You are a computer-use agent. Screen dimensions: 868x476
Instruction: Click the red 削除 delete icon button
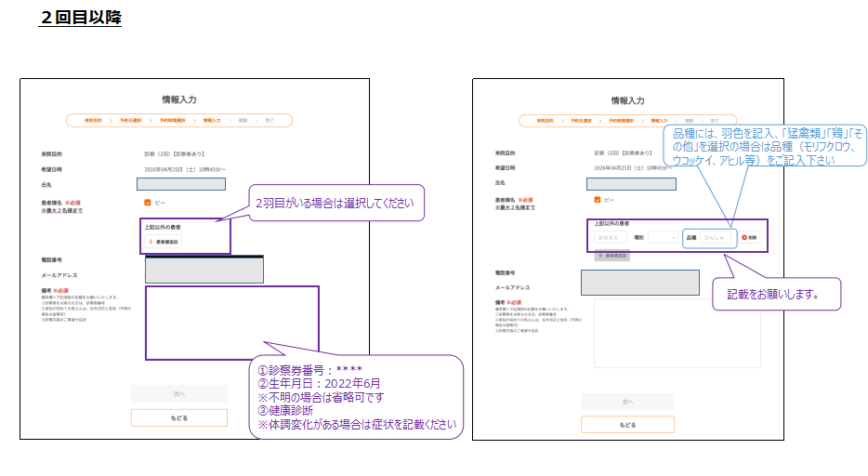[750, 238]
